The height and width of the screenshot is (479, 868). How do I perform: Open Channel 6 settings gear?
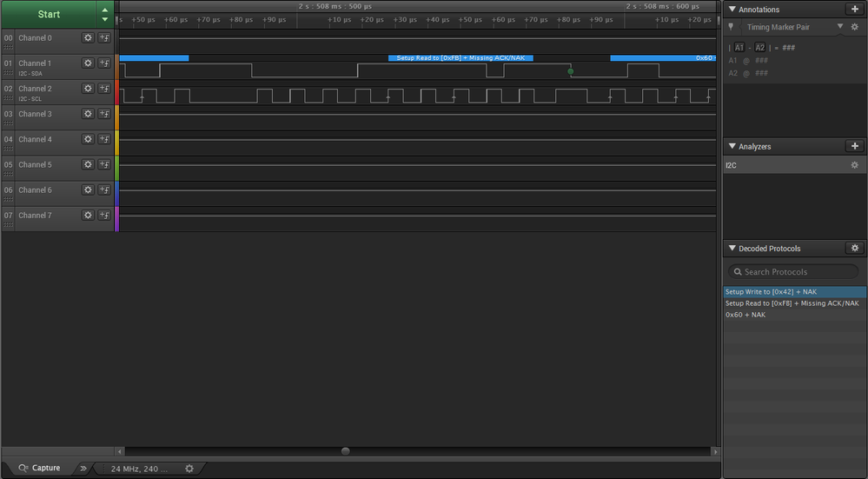88,190
